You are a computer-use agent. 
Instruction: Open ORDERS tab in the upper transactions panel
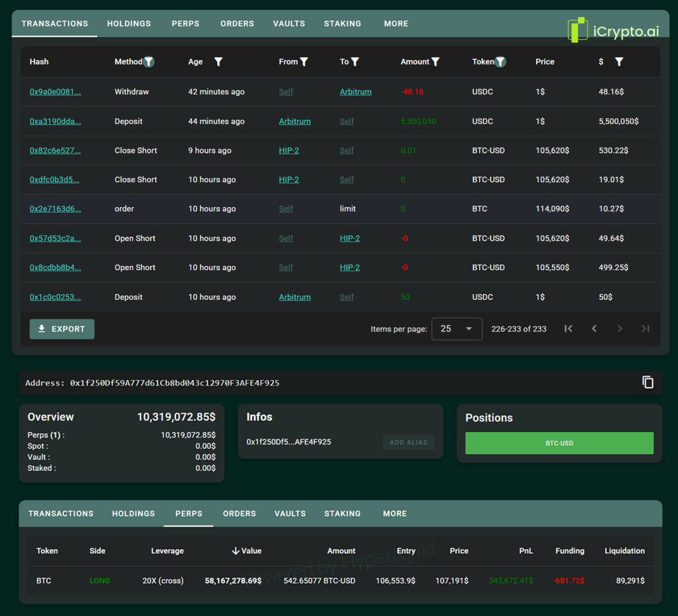[237, 24]
